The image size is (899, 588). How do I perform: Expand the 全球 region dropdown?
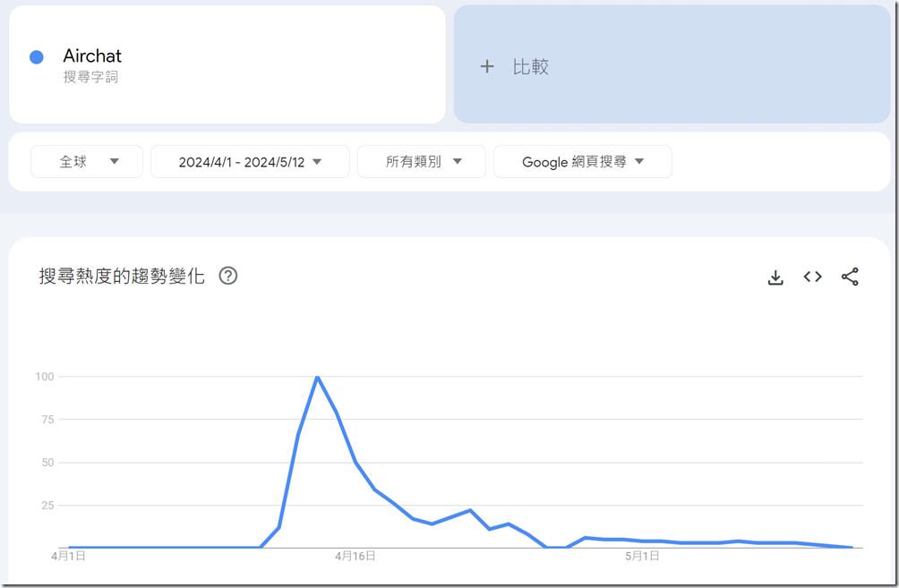pyautogui.click(x=87, y=162)
